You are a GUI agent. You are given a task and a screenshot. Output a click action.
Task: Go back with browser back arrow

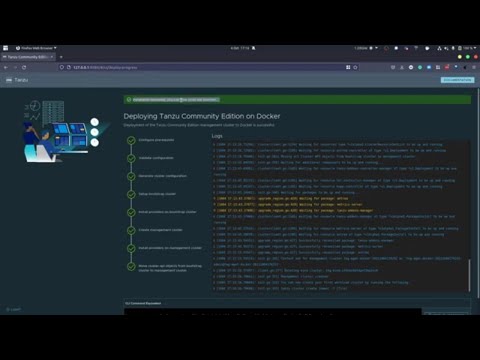[x=6, y=67]
